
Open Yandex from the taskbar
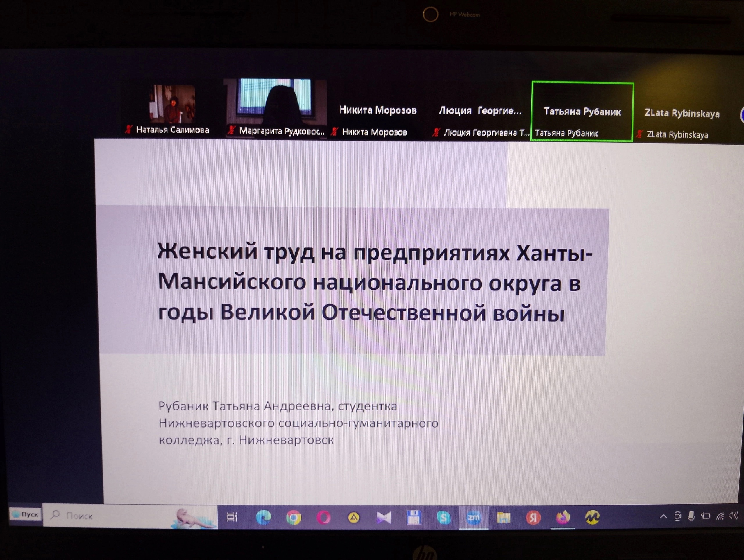click(x=533, y=518)
